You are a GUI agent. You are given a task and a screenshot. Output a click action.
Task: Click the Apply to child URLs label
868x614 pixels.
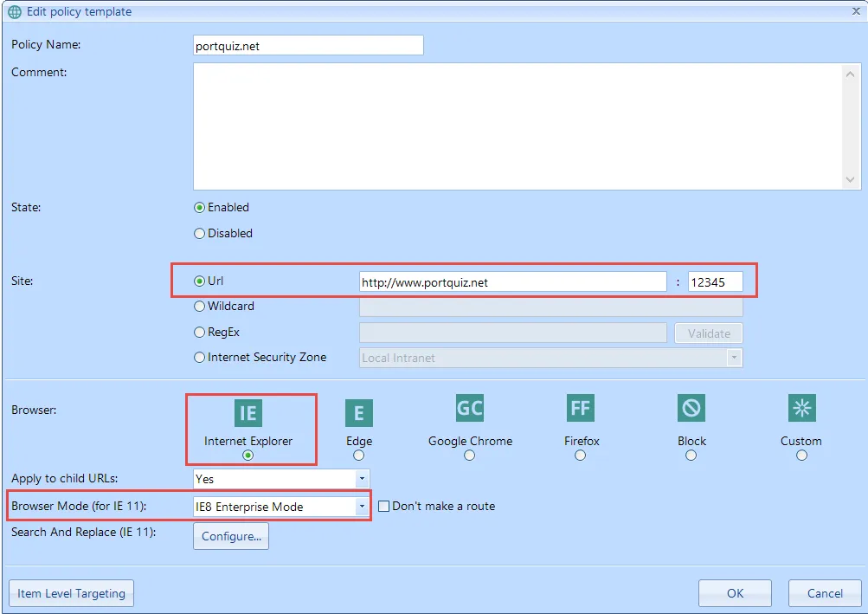click(64, 478)
